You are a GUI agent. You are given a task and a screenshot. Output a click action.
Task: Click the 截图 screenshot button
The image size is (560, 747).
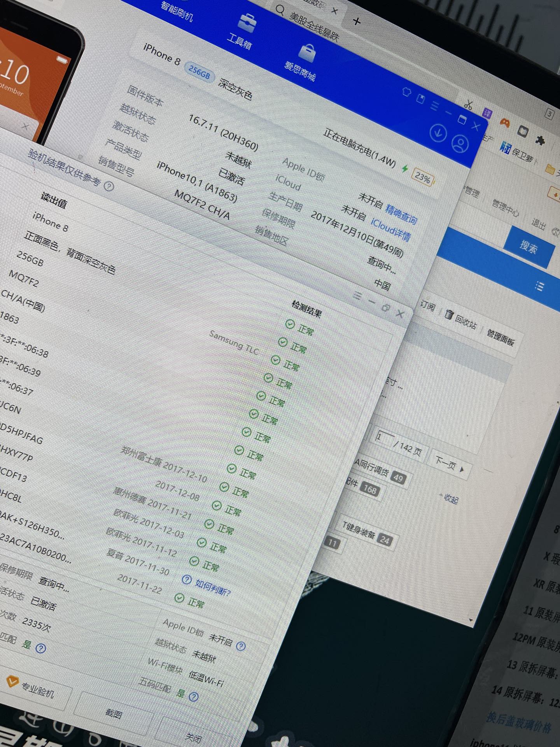tap(114, 713)
